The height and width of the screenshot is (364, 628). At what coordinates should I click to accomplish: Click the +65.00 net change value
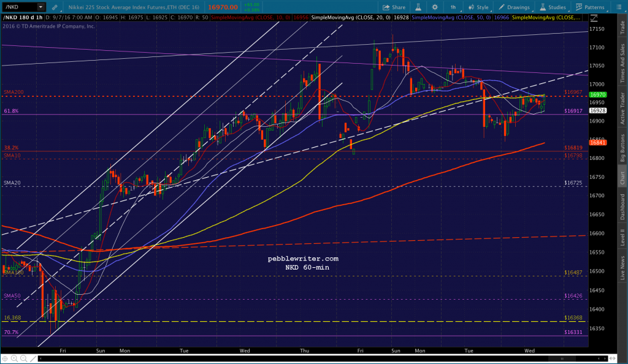click(x=251, y=5)
